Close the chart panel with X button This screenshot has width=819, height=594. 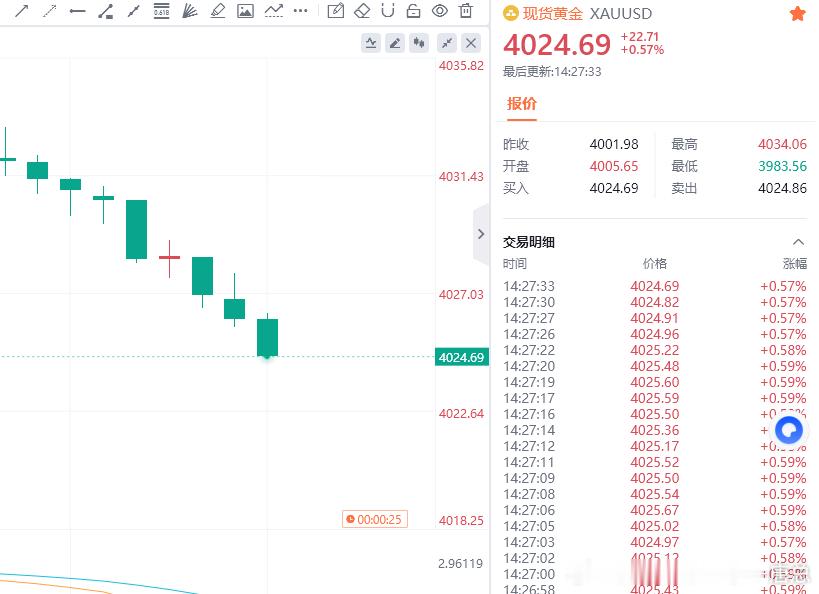471,43
